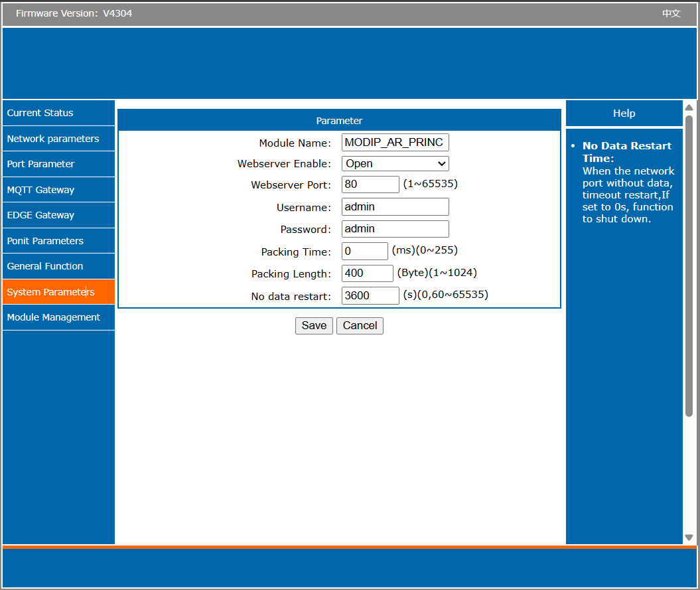This screenshot has width=700, height=590.
Task: Focus the Webserver Port input
Action: pyautogui.click(x=370, y=184)
